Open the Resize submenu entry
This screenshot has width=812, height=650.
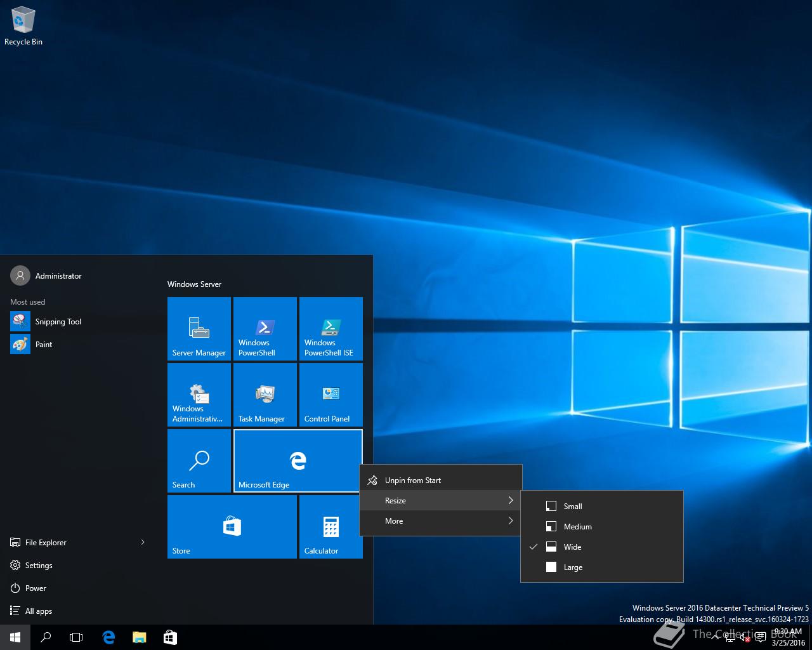pyautogui.click(x=441, y=500)
